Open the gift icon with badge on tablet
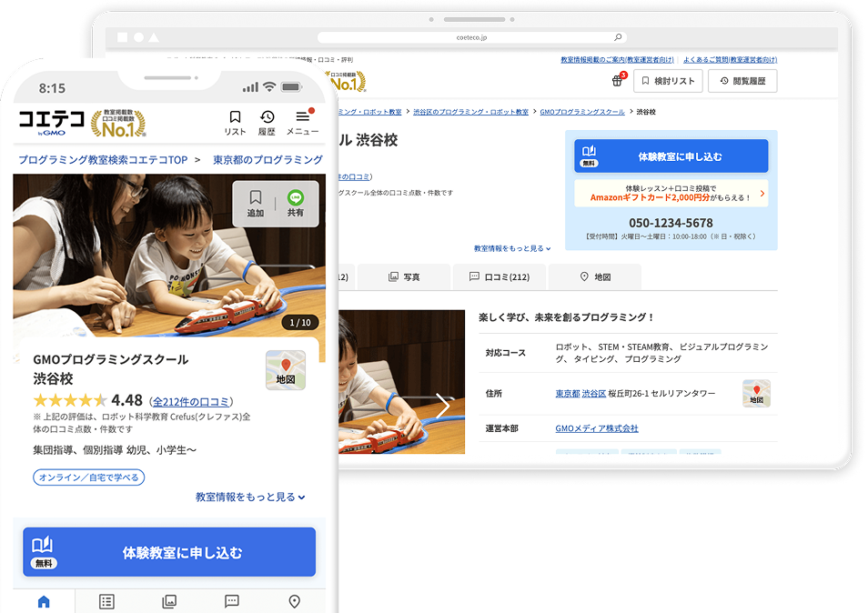 pyautogui.click(x=618, y=80)
